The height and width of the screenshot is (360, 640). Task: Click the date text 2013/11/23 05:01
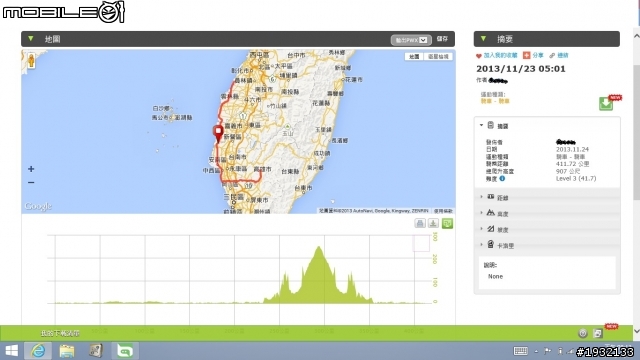(521, 69)
